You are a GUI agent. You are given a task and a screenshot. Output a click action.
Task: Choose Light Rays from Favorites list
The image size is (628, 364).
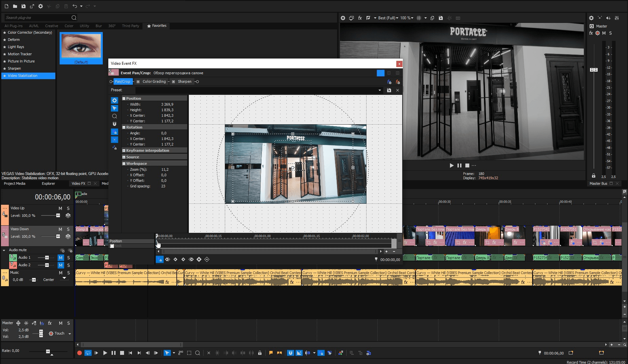pos(16,47)
